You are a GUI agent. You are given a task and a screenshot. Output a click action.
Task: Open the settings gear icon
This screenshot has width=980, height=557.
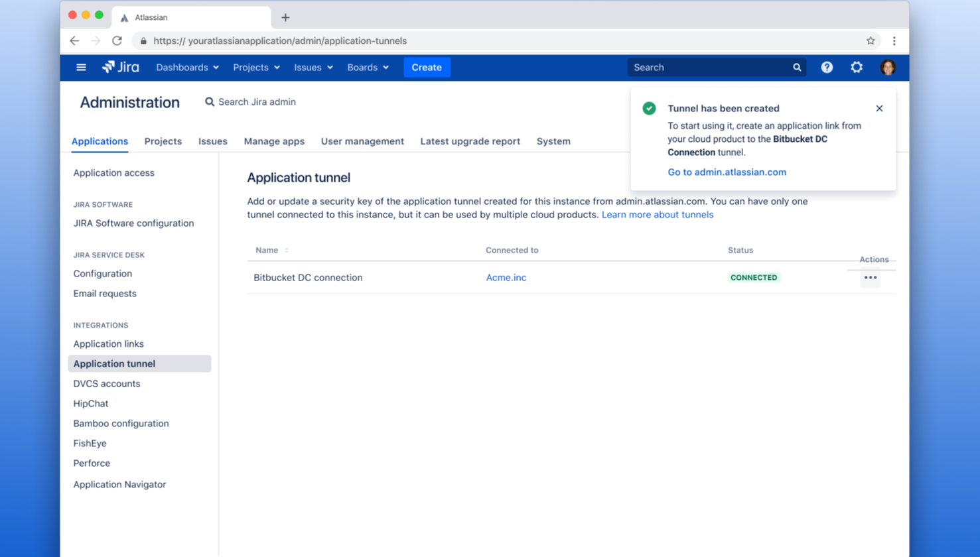(x=857, y=68)
